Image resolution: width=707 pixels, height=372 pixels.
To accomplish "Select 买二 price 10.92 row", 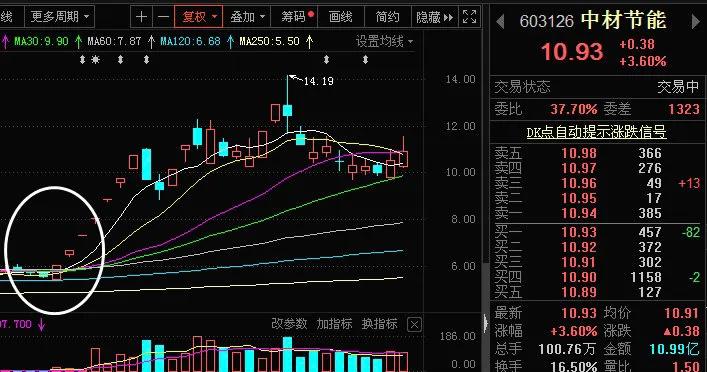I will tap(597, 247).
